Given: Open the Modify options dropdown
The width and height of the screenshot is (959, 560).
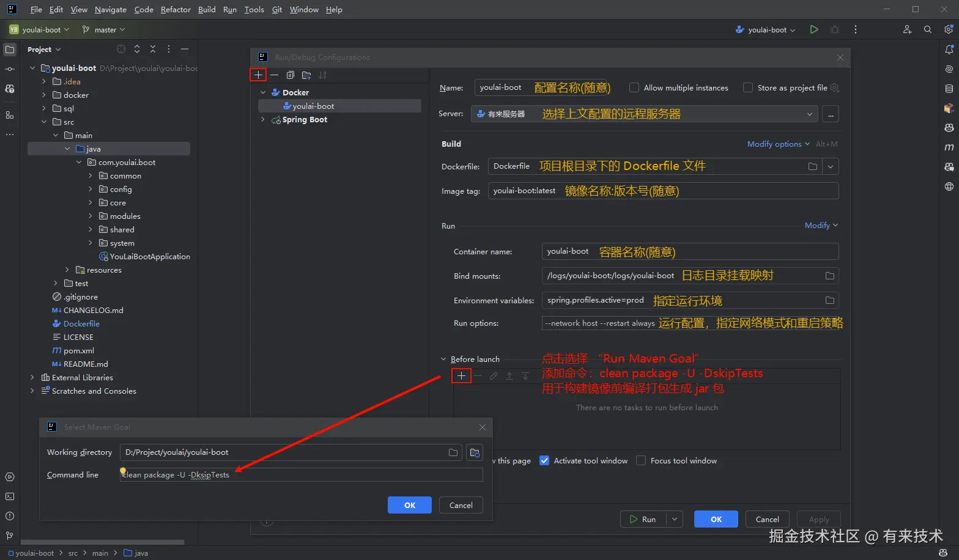Looking at the screenshot, I should [778, 144].
